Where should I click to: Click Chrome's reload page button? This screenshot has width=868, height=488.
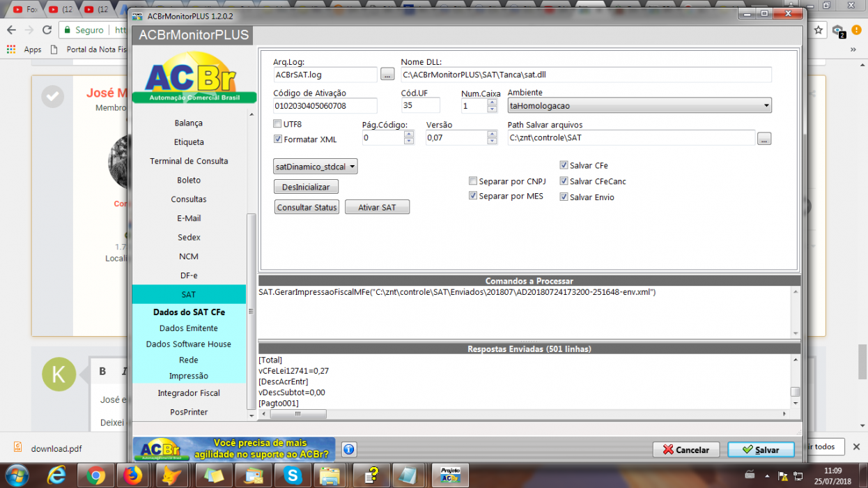pyautogui.click(x=47, y=30)
